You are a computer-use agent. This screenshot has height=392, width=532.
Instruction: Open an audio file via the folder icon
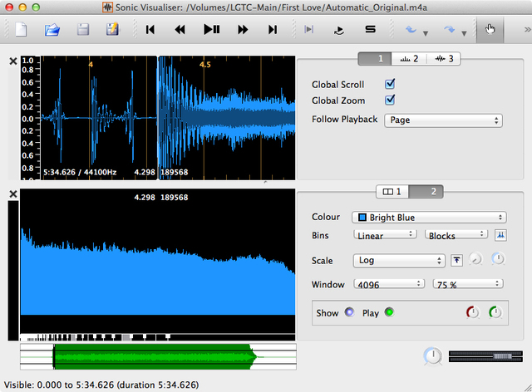click(52, 30)
